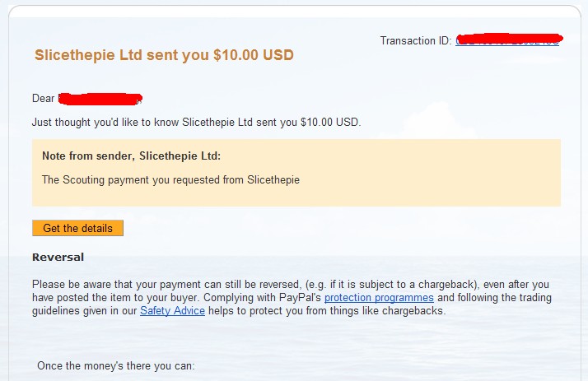The width and height of the screenshot is (588, 381).
Task: Click the redacted name after Dear
Action: coord(100,99)
